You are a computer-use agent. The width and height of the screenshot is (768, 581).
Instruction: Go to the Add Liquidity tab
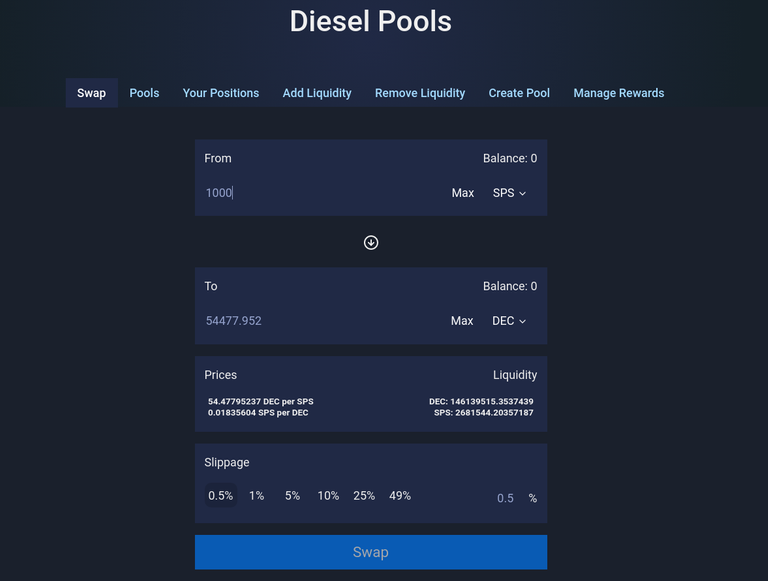click(x=317, y=93)
